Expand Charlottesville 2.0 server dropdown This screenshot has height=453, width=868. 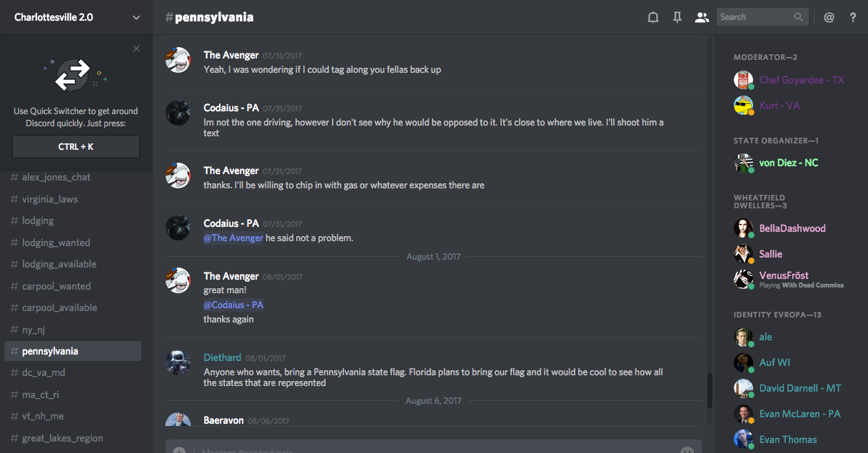tap(136, 17)
